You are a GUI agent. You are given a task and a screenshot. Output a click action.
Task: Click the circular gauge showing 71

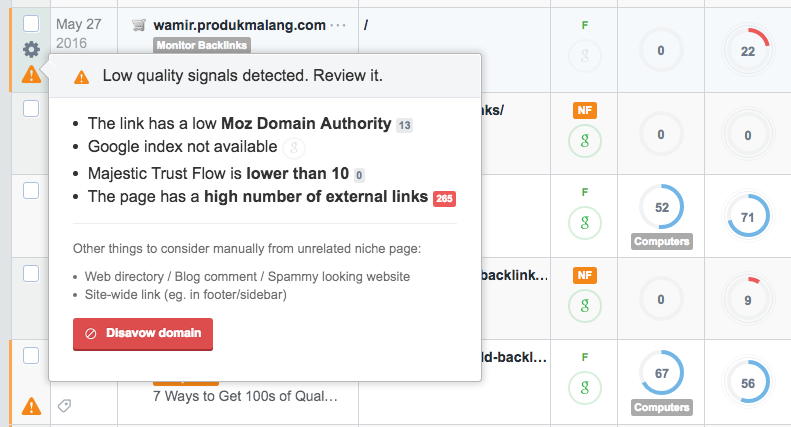747,216
